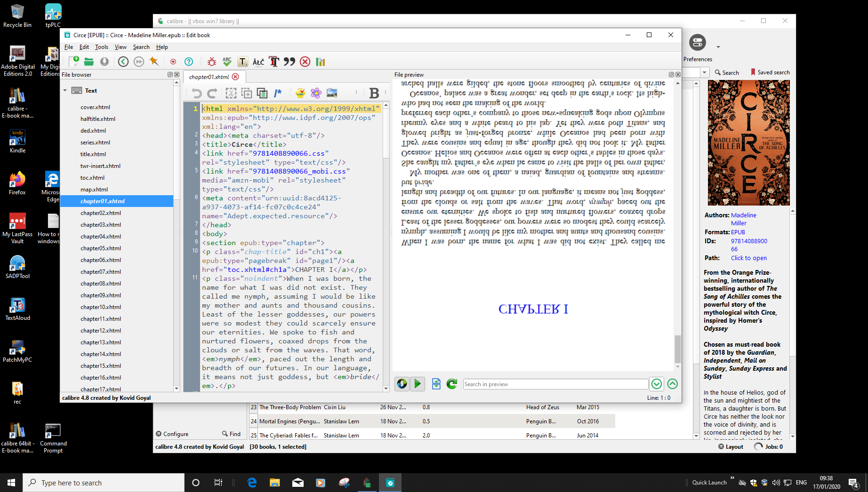The image size is (868, 492).
Task: Toggle auto-reload preview sync button
Action: click(402, 384)
